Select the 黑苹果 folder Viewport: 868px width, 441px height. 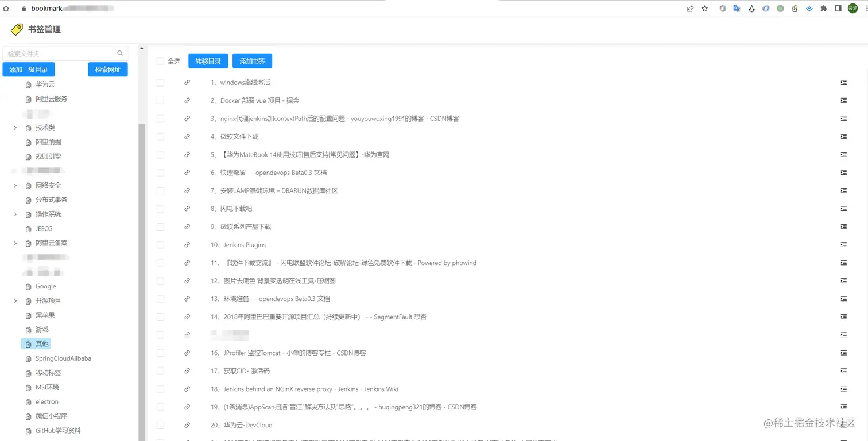tap(45, 315)
